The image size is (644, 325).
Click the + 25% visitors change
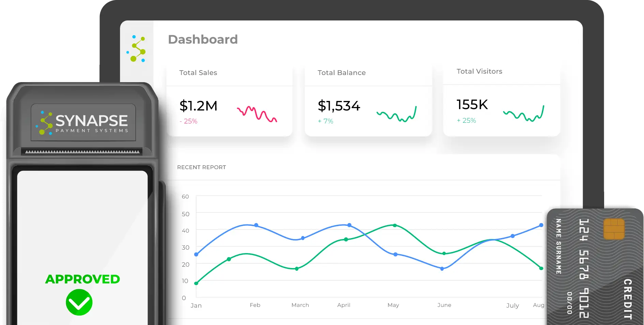point(466,120)
